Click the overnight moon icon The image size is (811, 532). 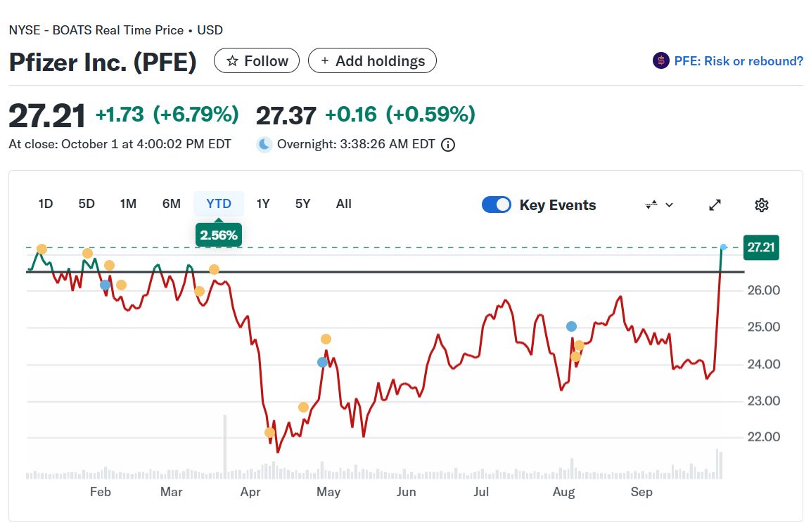pos(264,145)
